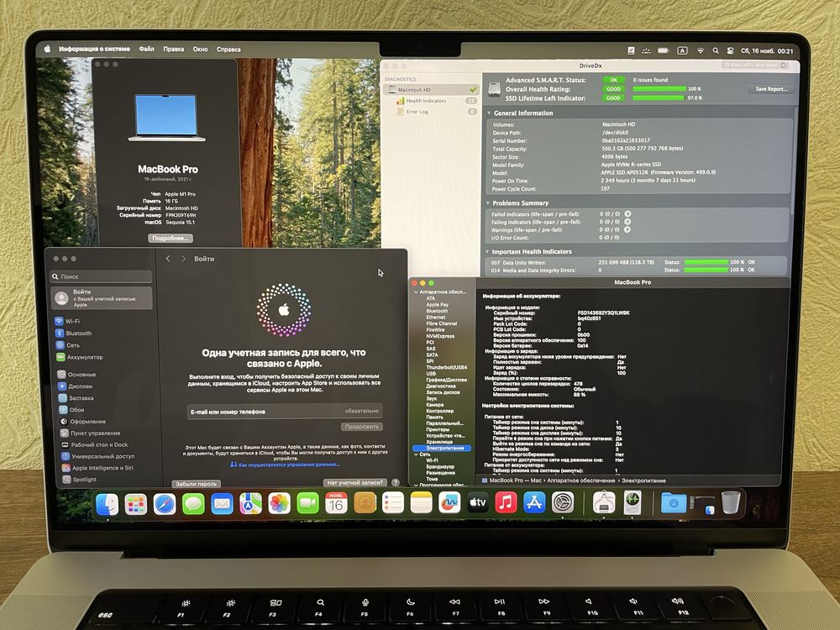This screenshot has width=840, height=630.
Task: Open Launchpad in the Dock
Action: 135,503
